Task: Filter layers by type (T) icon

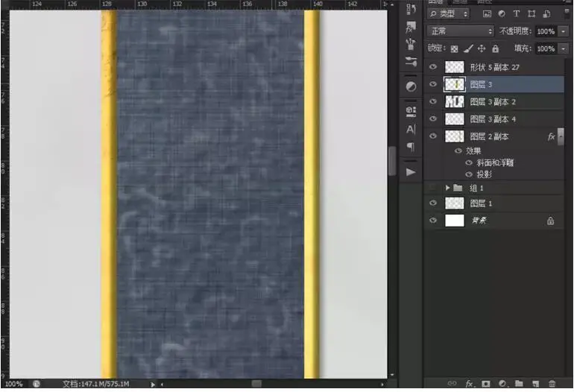Action: (x=516, y=14)
